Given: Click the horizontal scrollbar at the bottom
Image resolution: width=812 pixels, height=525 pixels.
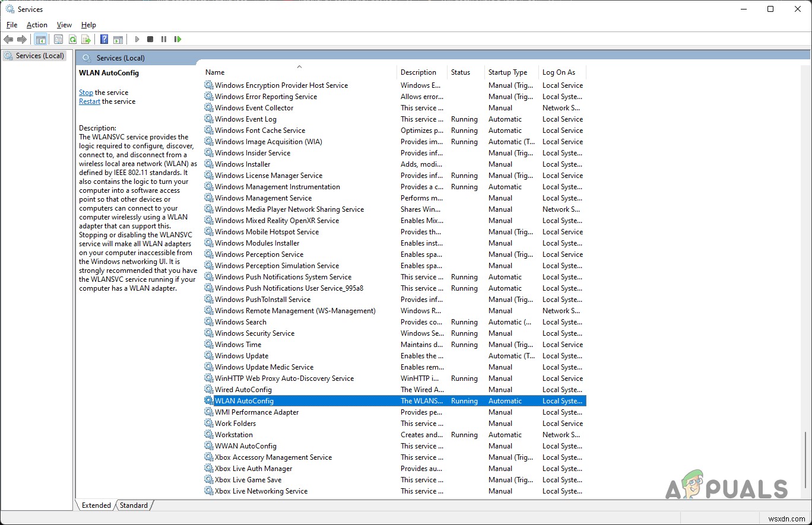Looking at the screenshot, I should [356, 517].
